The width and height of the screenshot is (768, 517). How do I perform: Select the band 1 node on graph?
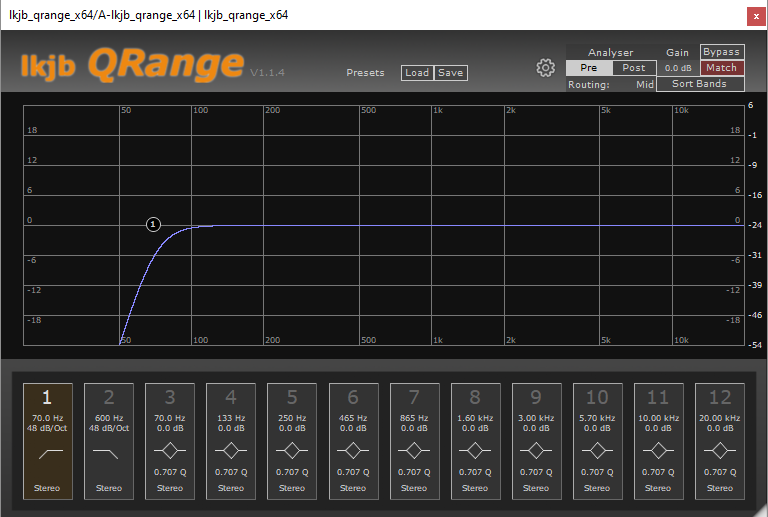point(153,225)
